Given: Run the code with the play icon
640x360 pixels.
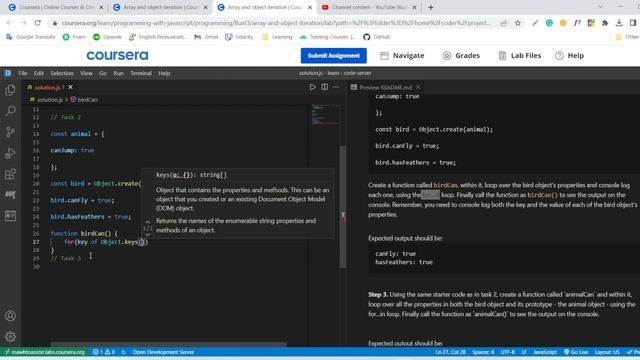Looking at the screenshot, I should 312,87.
